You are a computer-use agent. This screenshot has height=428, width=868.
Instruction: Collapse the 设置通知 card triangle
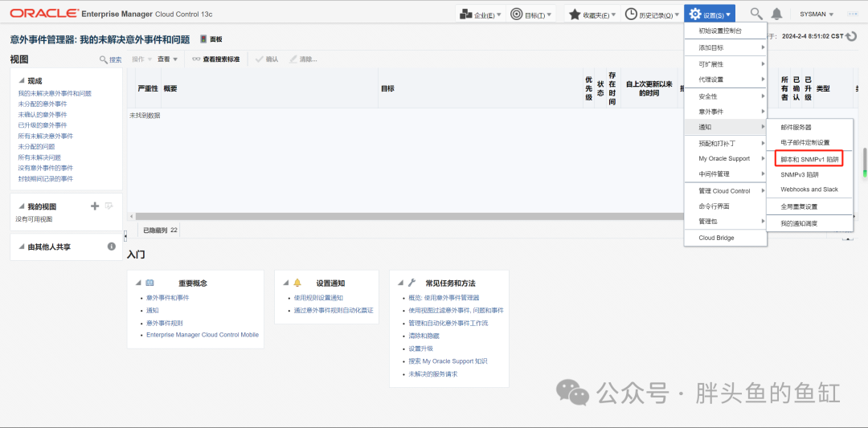click(x=285, y=283)
